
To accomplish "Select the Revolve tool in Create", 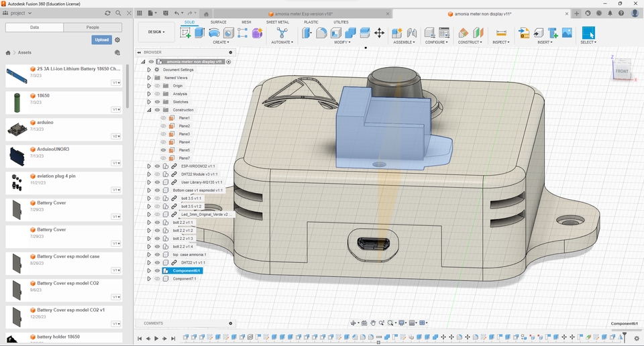I will [214, 33].
